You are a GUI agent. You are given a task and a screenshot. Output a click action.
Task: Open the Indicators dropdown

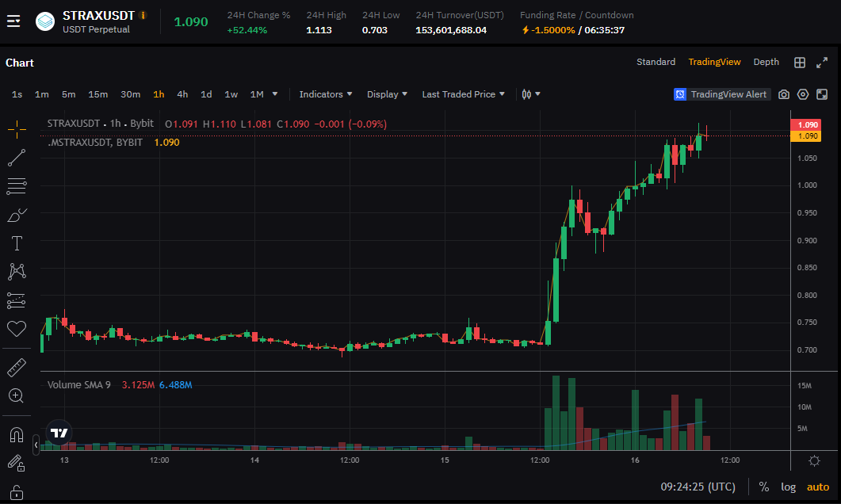[x=326, y=94]
